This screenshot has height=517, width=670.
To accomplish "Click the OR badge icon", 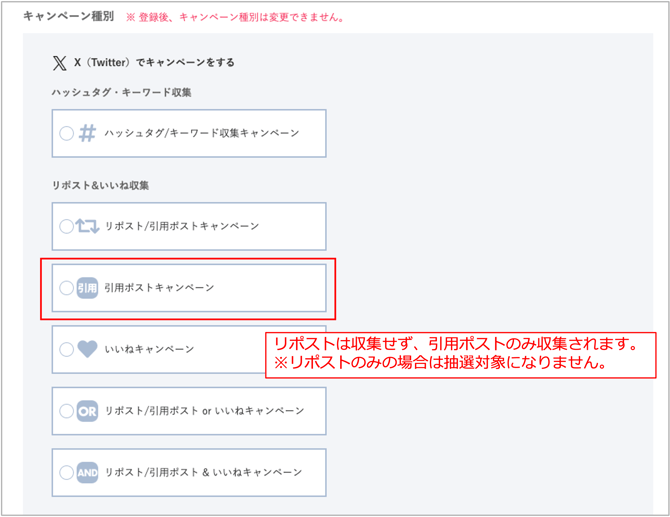I will pos(87,411).
